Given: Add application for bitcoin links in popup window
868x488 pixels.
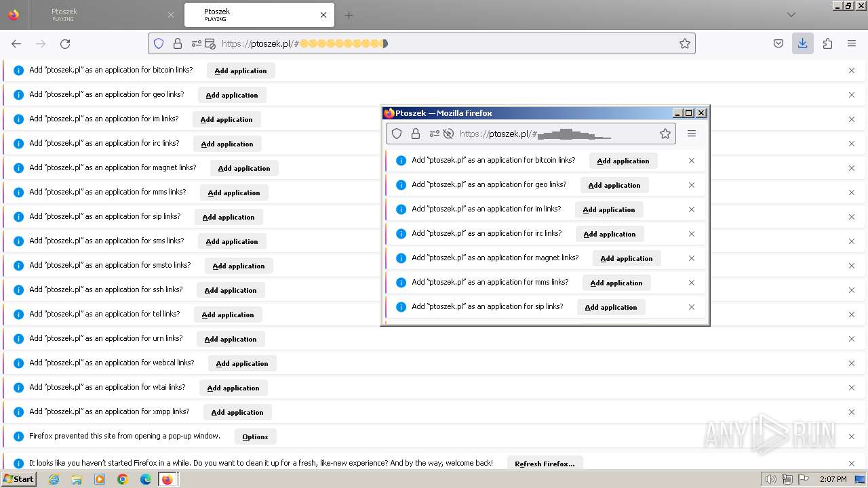Looking at the screenshot, I should pyautogui.click(x=623, y=161).
